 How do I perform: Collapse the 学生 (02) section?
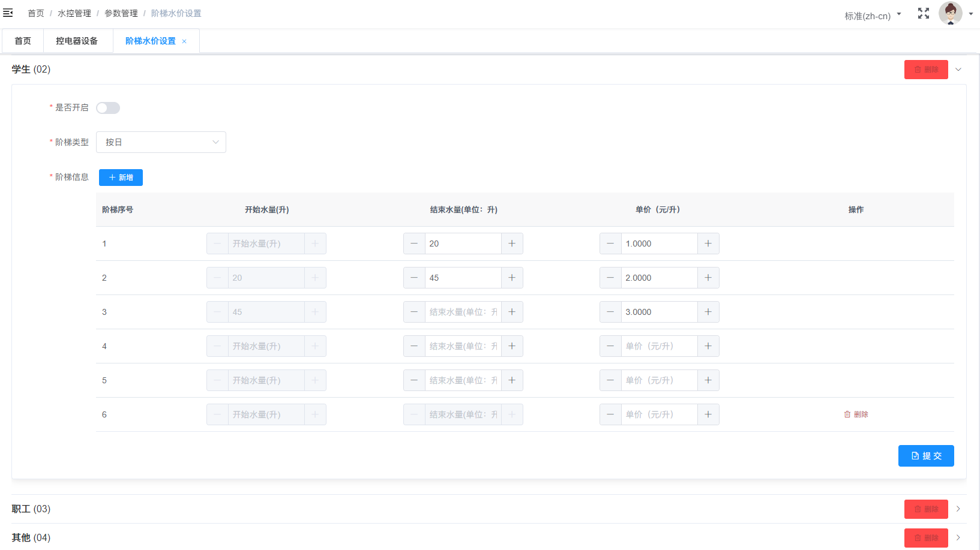coord(958,70)
